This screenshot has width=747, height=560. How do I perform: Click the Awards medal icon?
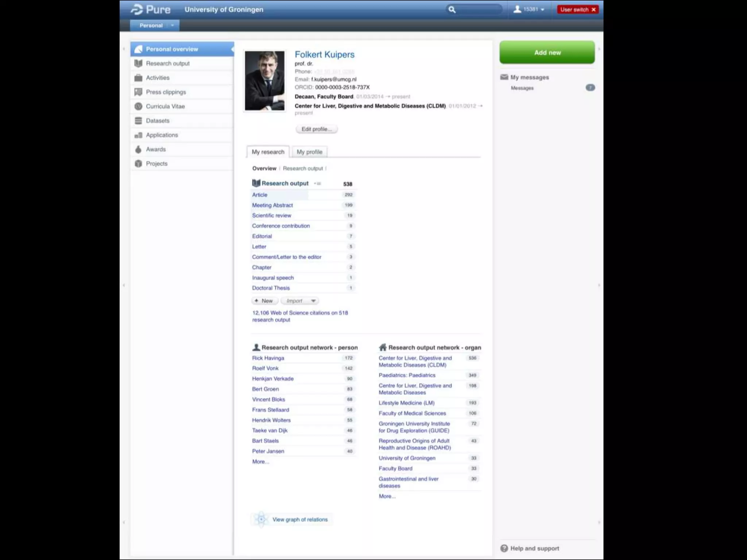[x=138, y=149]
